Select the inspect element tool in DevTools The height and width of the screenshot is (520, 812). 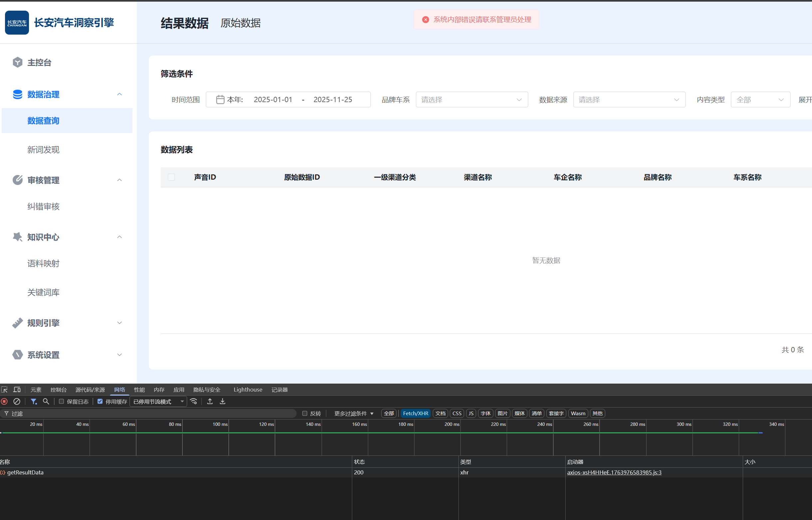pyautogui.click(x=4, y=389)
